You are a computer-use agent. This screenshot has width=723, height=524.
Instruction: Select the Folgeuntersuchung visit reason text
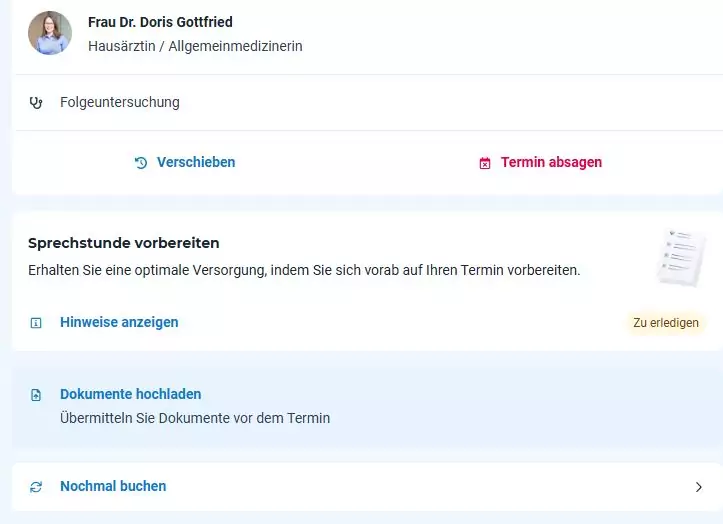(x=120, y=102)
